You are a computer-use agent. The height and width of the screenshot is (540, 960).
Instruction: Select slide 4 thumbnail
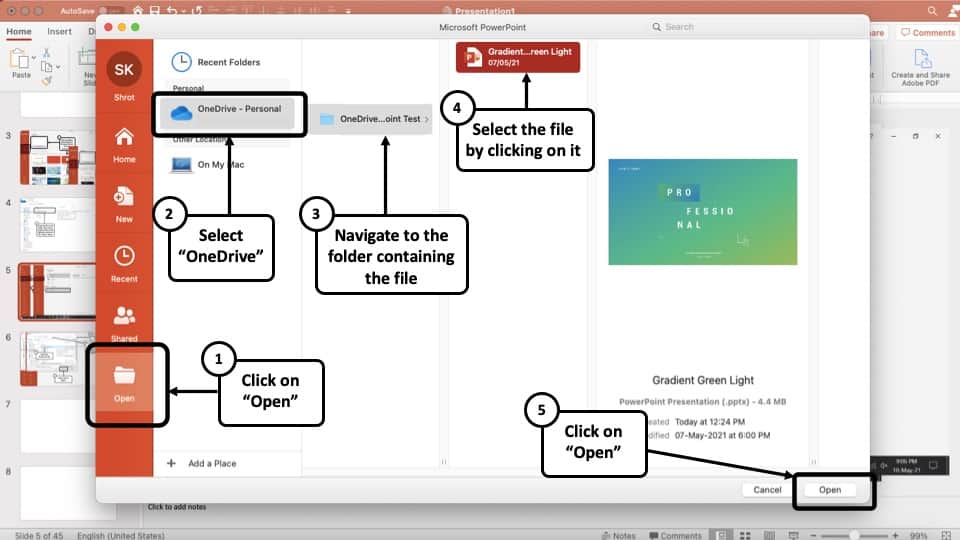click(x=56, y=225)
